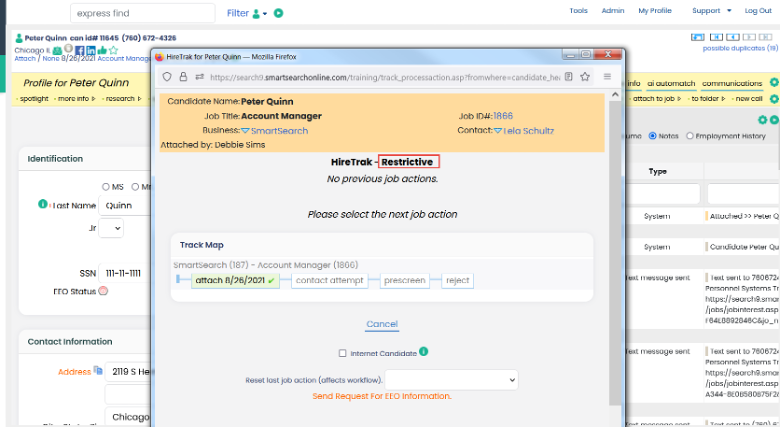Switch to the communications tab
The height and width of the screenshot is (430, 780).
click(731, 83)
